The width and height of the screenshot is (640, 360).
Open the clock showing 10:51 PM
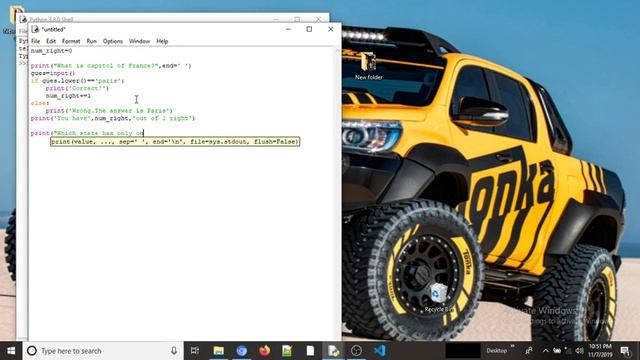(600, 351)
